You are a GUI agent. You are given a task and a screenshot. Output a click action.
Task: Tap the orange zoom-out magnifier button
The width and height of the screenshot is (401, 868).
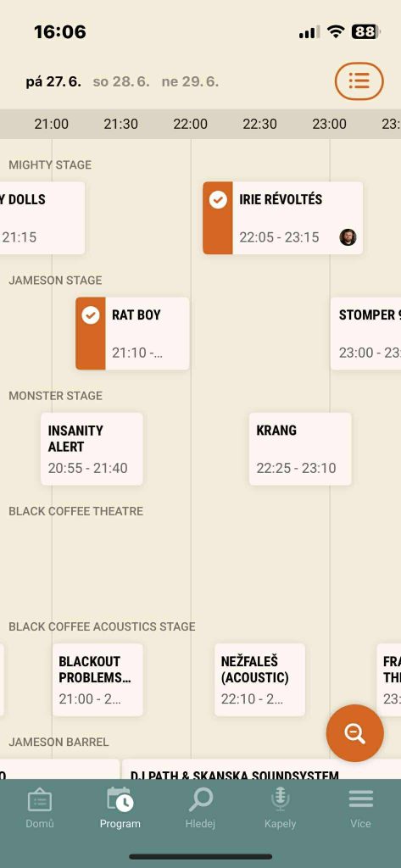point(354,733)
